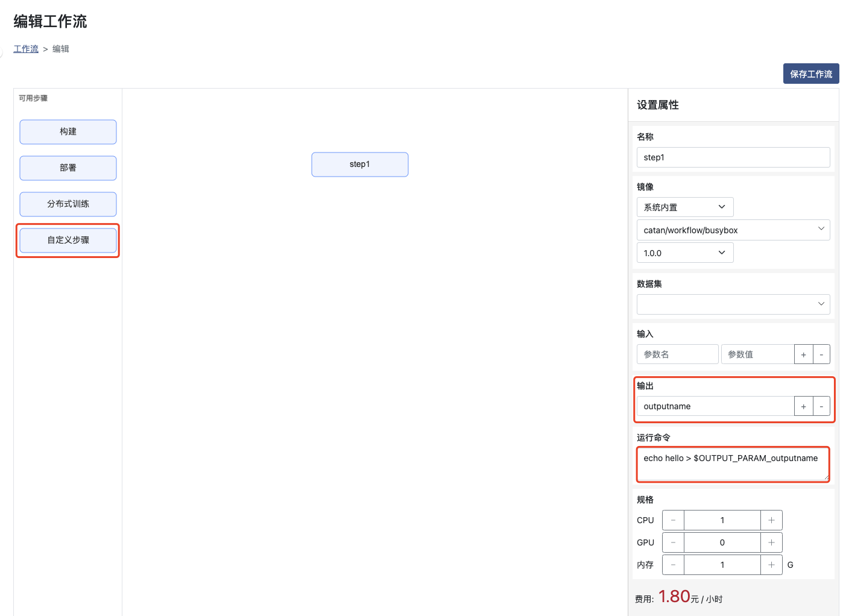
Task: Click the plus button in input parameters row
Action: (x=803, y=354)
